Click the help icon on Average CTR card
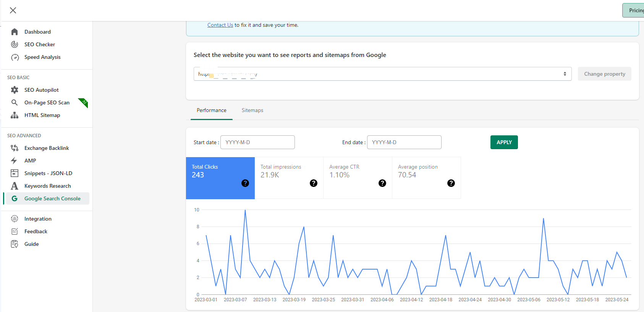 (382, 183)
